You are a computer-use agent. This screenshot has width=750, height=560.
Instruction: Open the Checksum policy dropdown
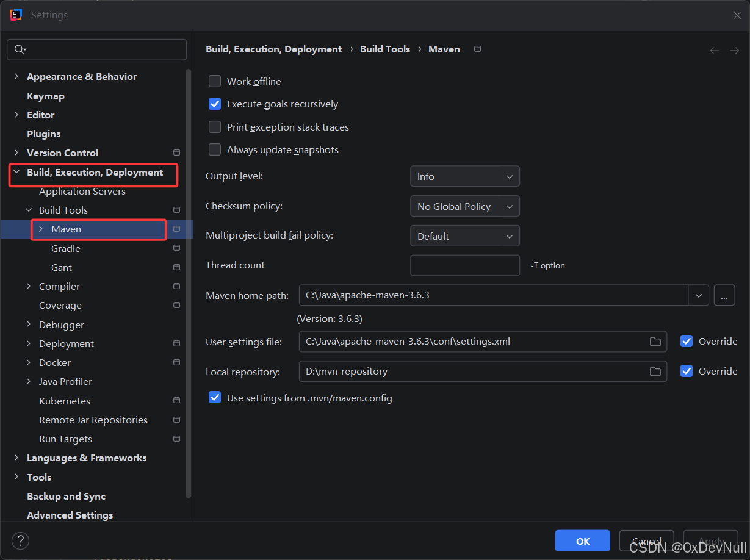[465, 206]
